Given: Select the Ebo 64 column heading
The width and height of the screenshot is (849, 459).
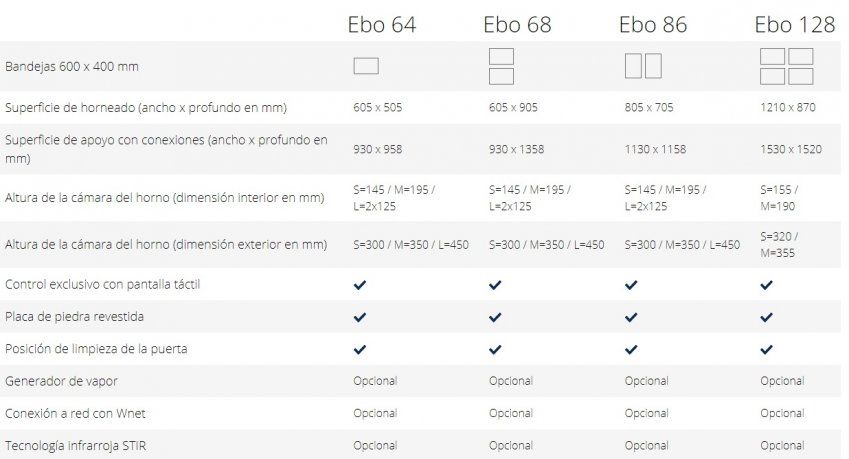Looking at the screenshot, I should click(382, 24).
